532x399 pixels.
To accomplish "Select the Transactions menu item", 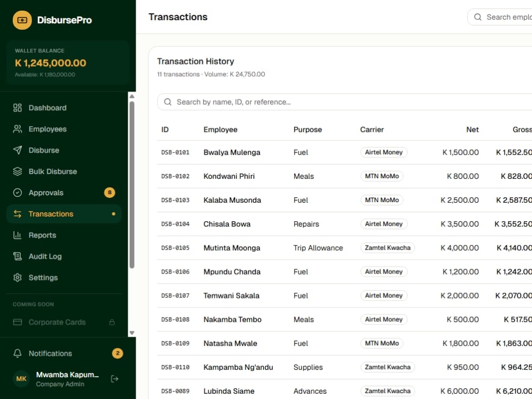I will point(64,214).
